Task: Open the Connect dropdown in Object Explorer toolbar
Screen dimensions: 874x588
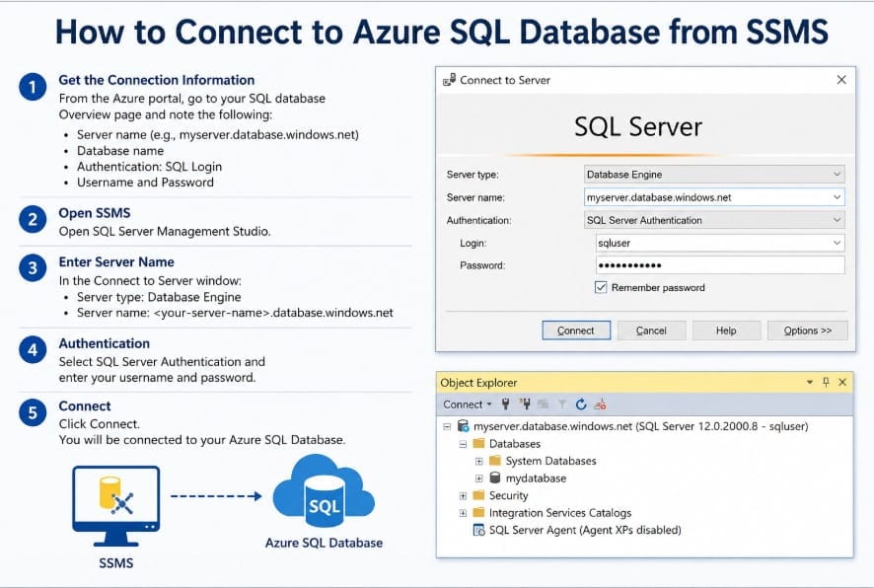Action: [468, 404]
